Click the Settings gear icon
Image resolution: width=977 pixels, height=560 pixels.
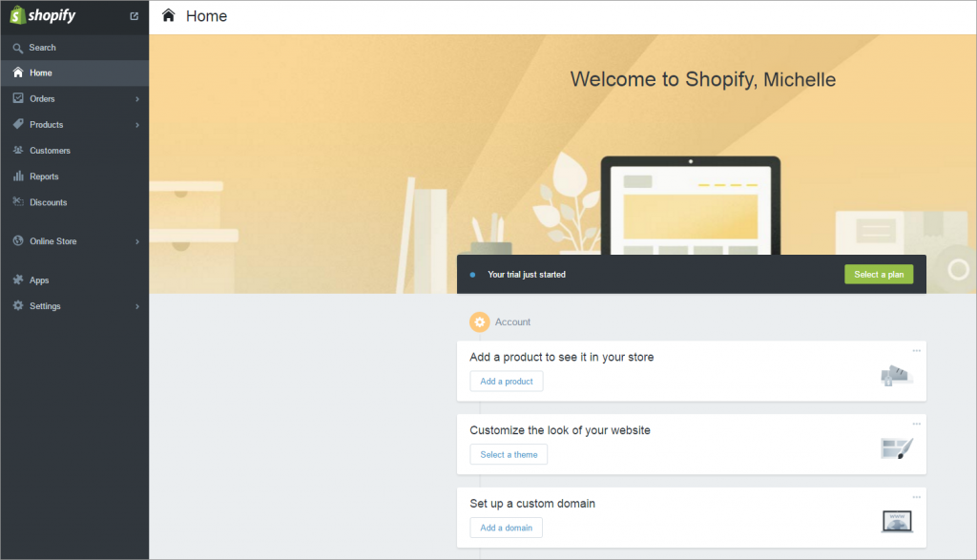(17, 305)
